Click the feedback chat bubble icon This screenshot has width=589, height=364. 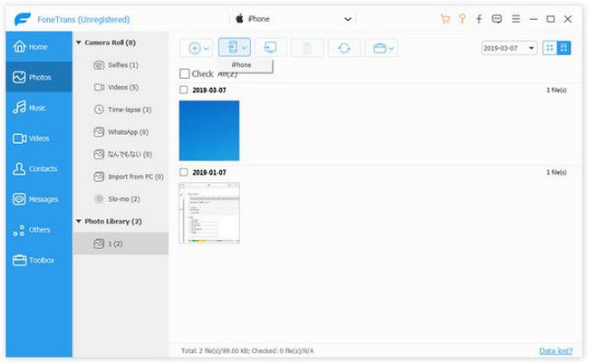(497, 19)
